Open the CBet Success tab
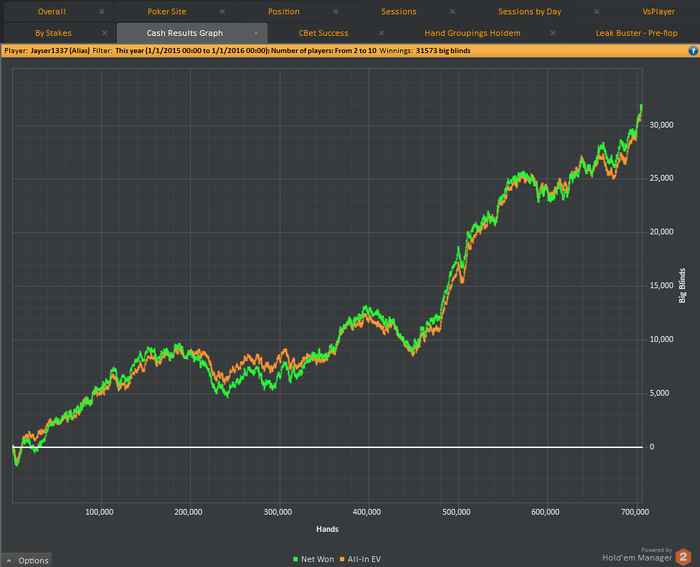Image resolution: width=700 pixels, height=567 pixels. pyautogui.click(x=323, y=33)
